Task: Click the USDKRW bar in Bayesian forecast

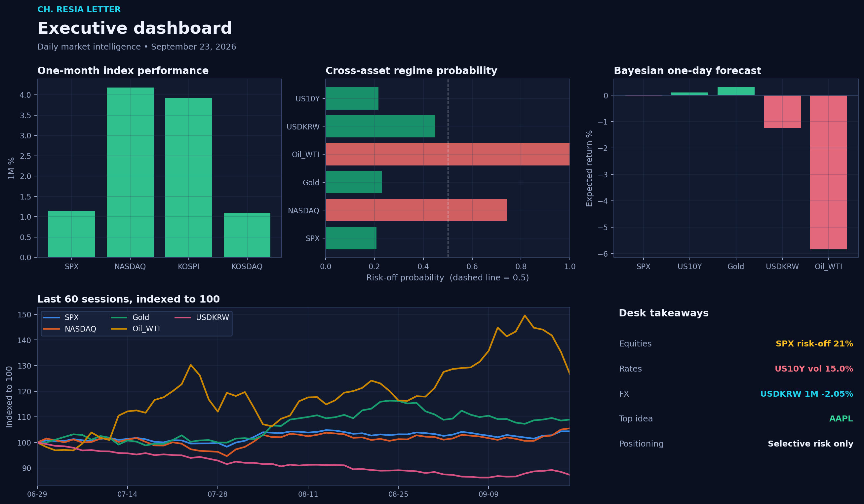Action: click(782, 111)
